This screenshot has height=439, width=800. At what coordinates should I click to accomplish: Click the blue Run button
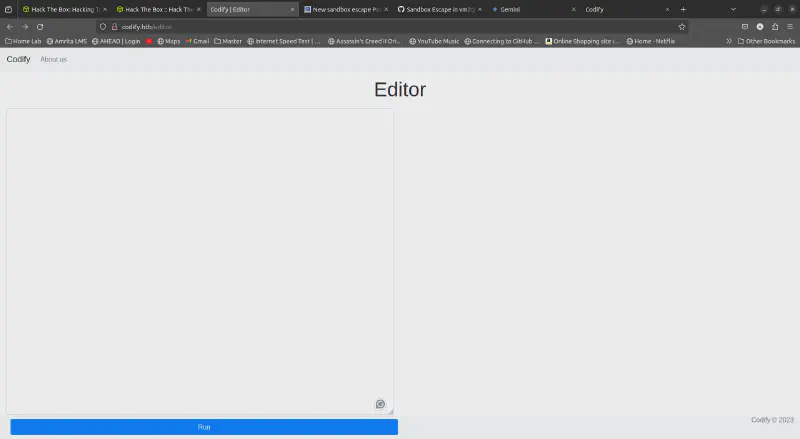click(204, 427)
